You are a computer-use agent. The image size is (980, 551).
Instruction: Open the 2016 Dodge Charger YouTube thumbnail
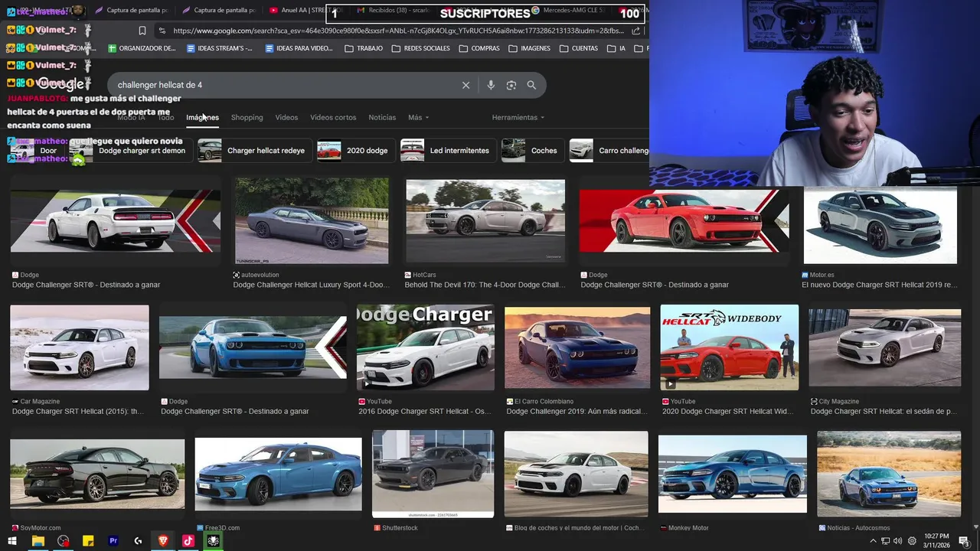click(x=426, y=347)
